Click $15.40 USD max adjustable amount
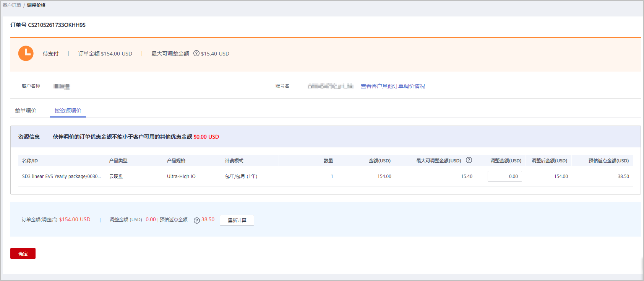 coord(215,54)
